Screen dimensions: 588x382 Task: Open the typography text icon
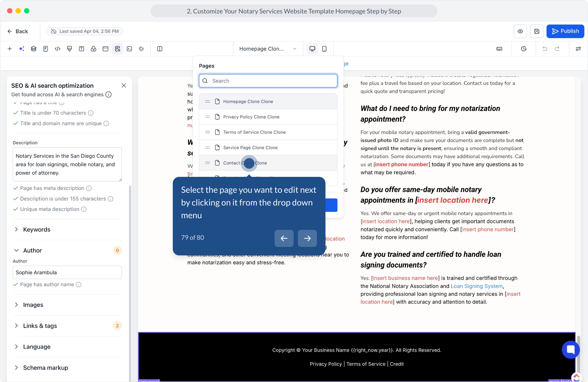82,49
